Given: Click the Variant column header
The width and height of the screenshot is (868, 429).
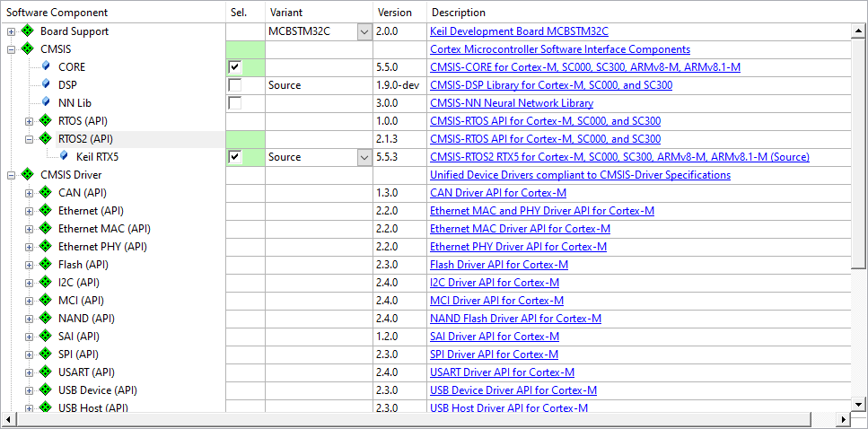Looking at the screenshot, I should 320,13.
